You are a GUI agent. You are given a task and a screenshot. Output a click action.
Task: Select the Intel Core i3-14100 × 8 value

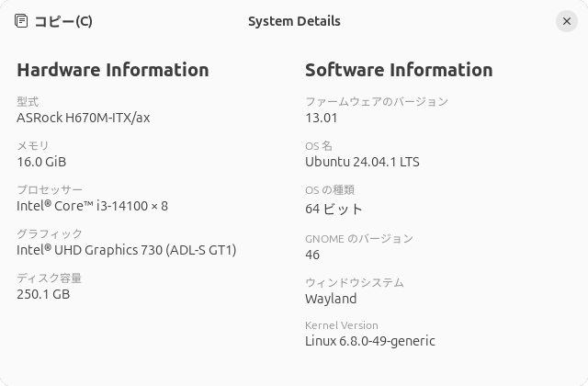92,206
